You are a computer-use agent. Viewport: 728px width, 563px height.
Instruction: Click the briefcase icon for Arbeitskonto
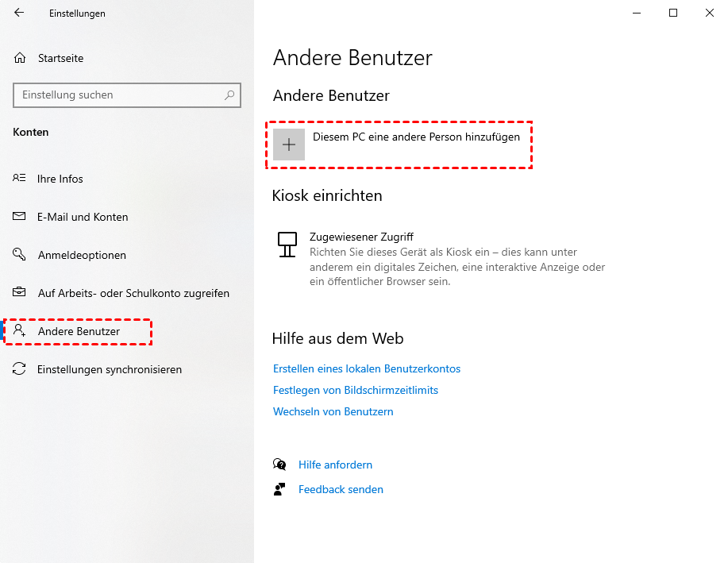[20, 293]
